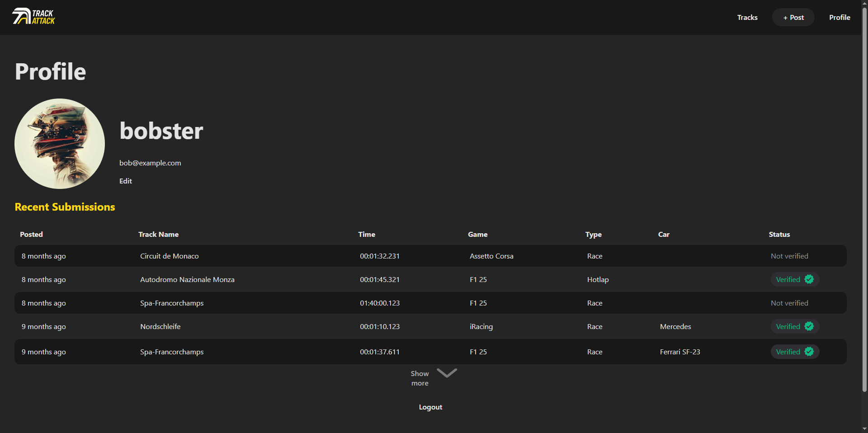Click Not verified status on the Circuit de Monaco row
This screenshot has width=868, height=433.
point(789,256)
